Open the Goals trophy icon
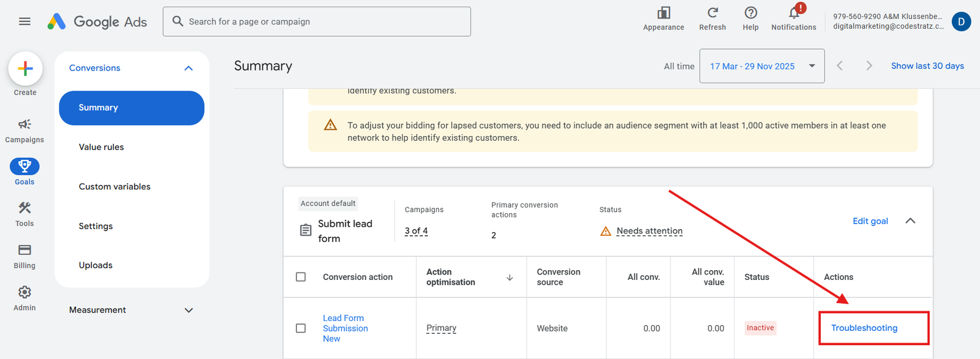 pos(24,166)
